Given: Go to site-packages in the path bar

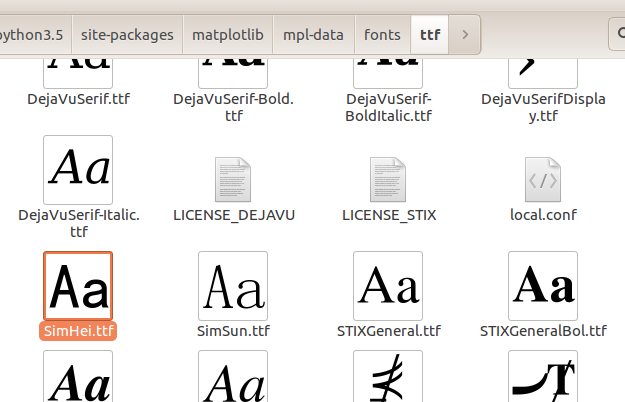Looking at the screenshot, I should click(127, 35).
